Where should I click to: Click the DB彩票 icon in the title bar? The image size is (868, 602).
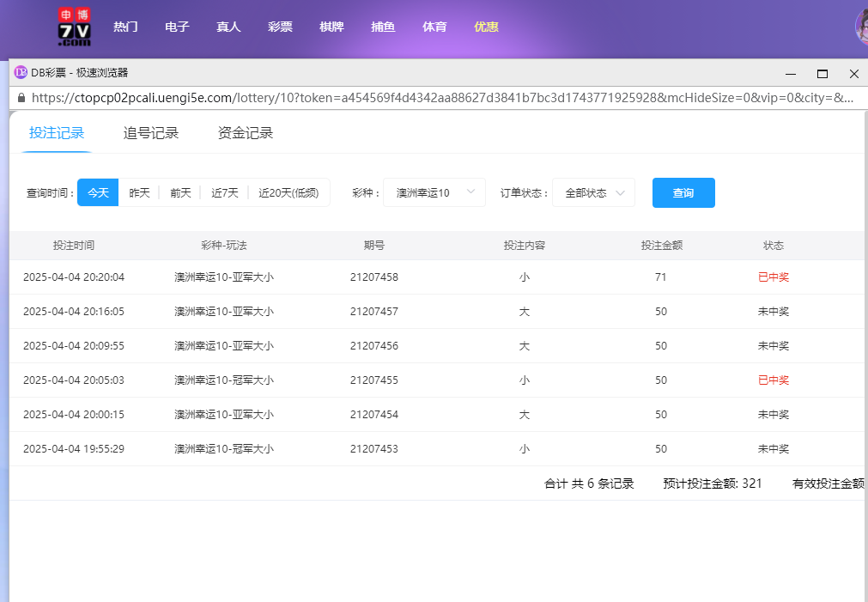20,73
